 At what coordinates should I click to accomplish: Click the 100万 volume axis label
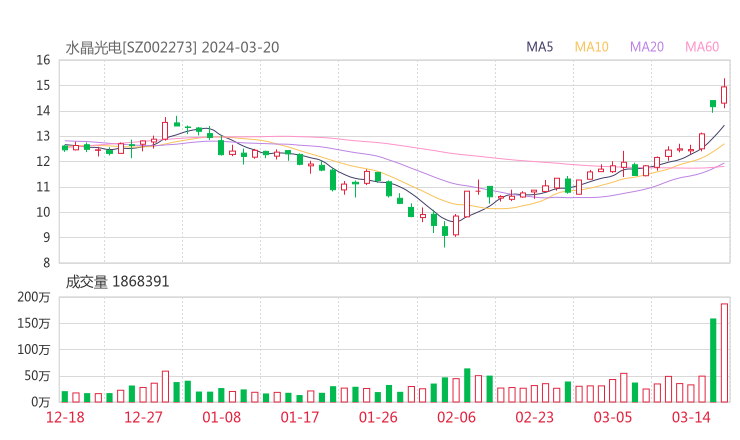[34, 350]
